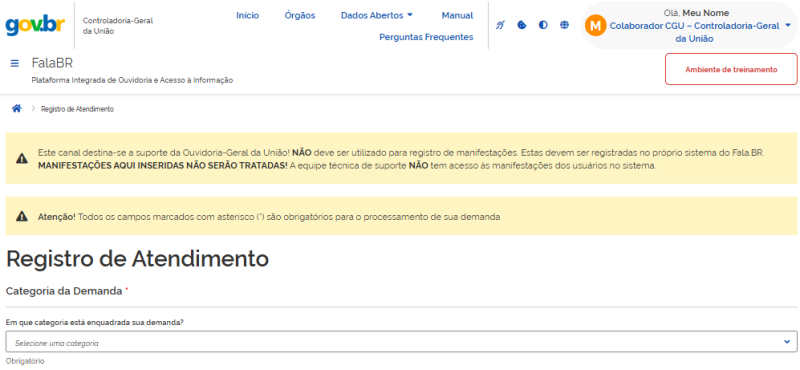Click the cookie settings icon
Viewport: 800px width, 370px height.
coord(521,25)
